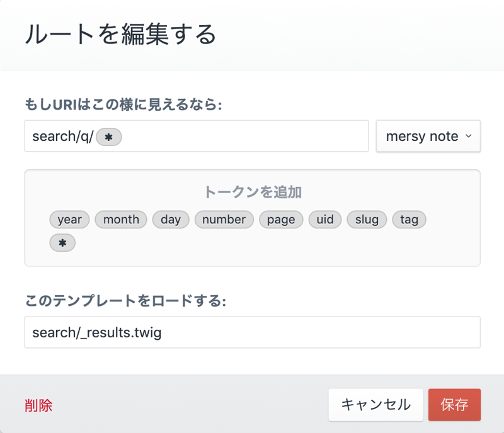Add the month token
This screenshot has width=504, height=433.
(x=121, y=219)
